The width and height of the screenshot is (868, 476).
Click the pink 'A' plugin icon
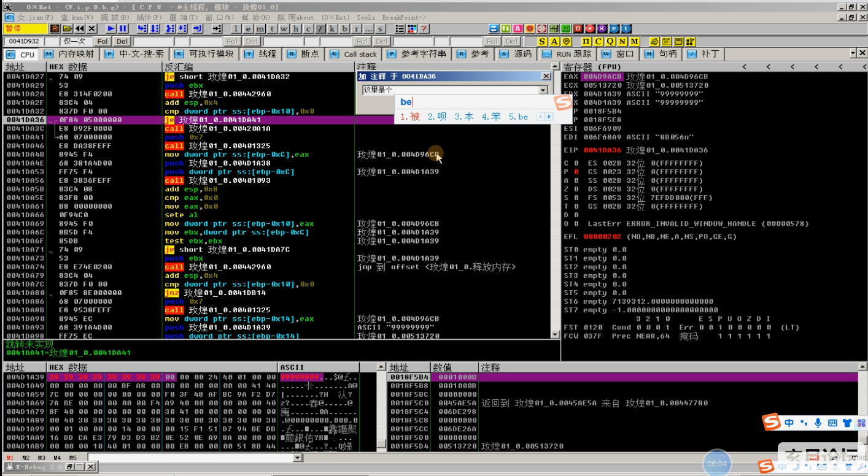point(517,29)
